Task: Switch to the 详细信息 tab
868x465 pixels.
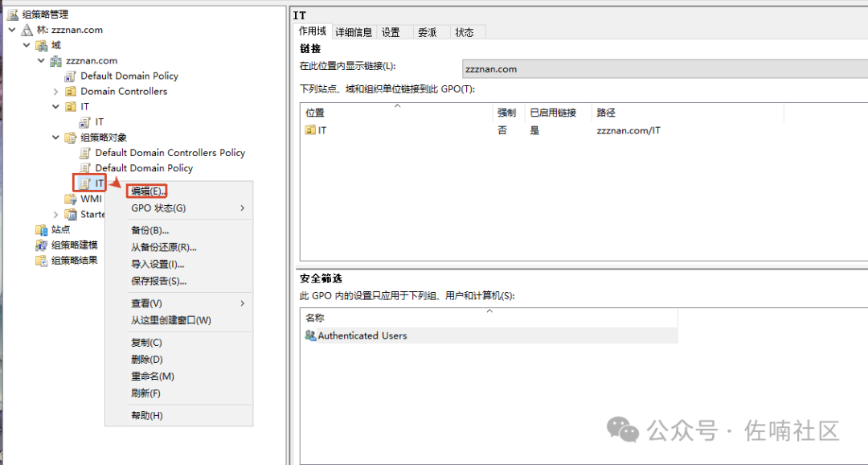Action: tap(354, 33)
